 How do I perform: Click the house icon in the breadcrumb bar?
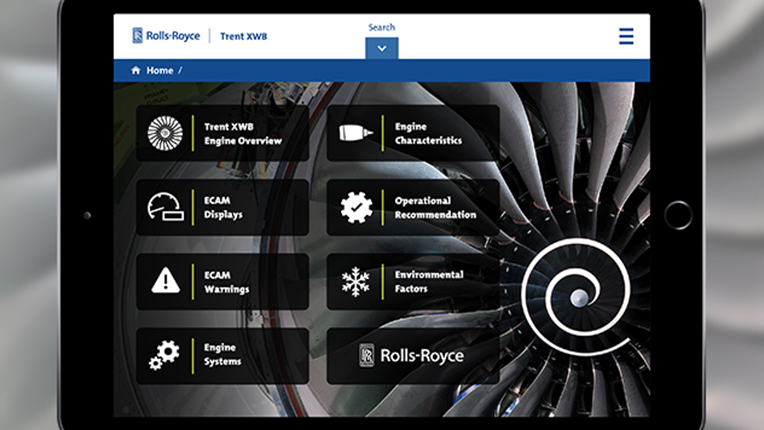click(x=136, y=71)
